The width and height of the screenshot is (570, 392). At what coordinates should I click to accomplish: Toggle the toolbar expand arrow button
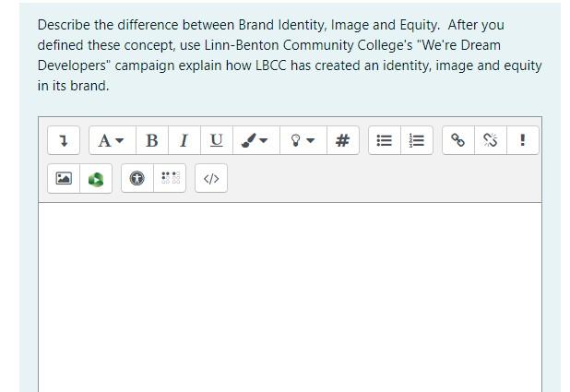coord(64,140)
